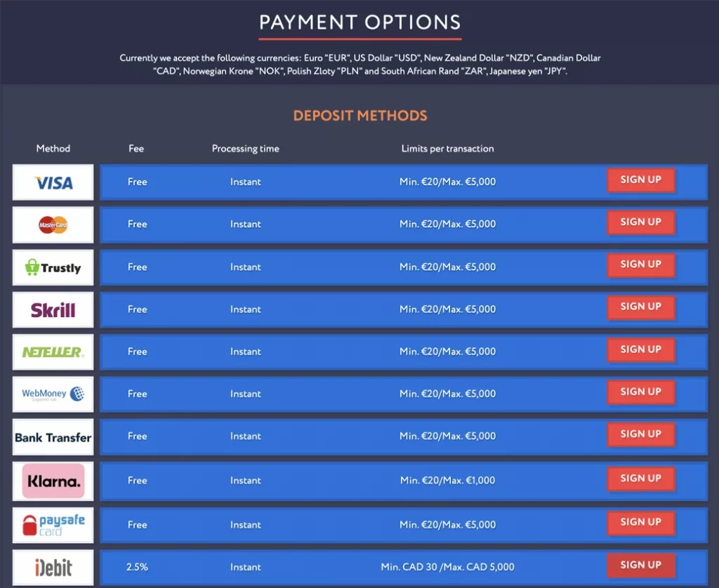This screenshot has height=588, width=719.
Task: Click the VISA payment logo
Action: pyautogui.click(x=53, y=182)
